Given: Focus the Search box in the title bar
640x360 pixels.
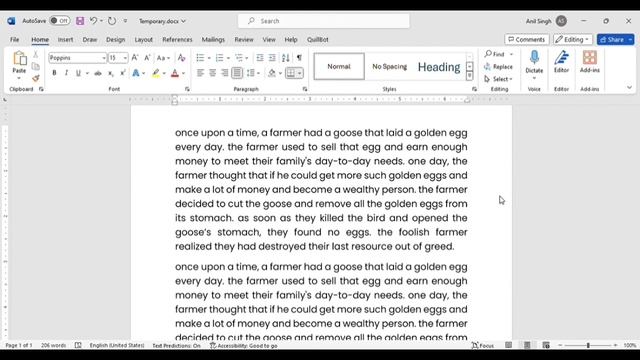Looking at the screenshot, I should tap(324, 21).
